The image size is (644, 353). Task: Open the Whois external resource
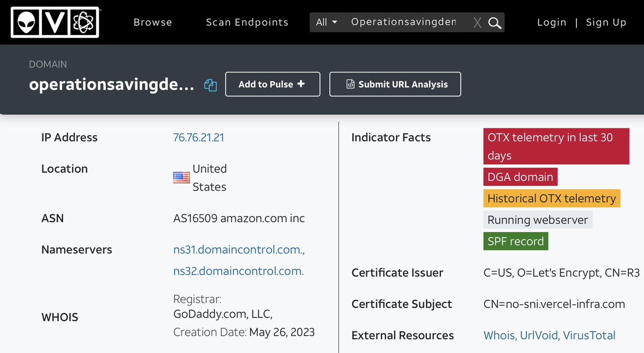[500, 335]
